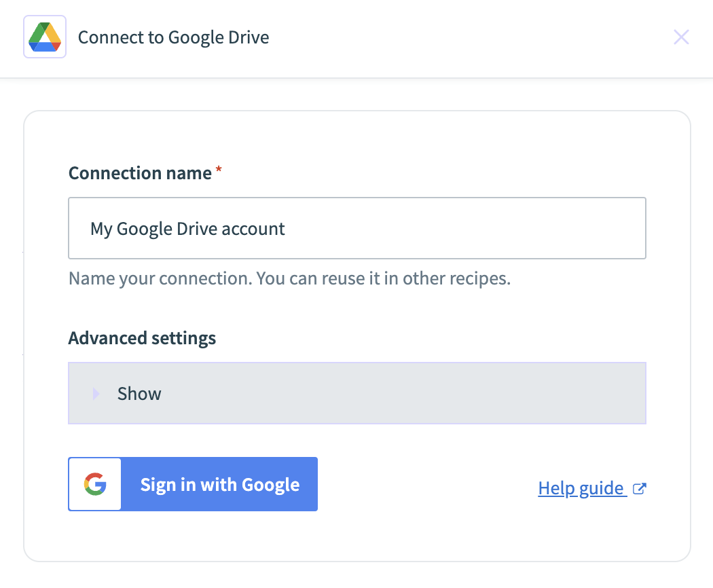Click the Connect to Google Drive title

point(173,37)
